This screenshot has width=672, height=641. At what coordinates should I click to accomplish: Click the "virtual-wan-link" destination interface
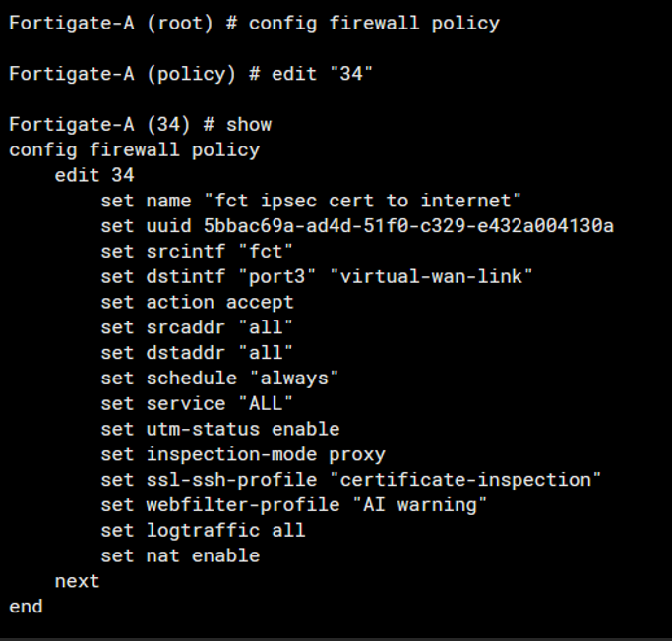coord(436,276)
